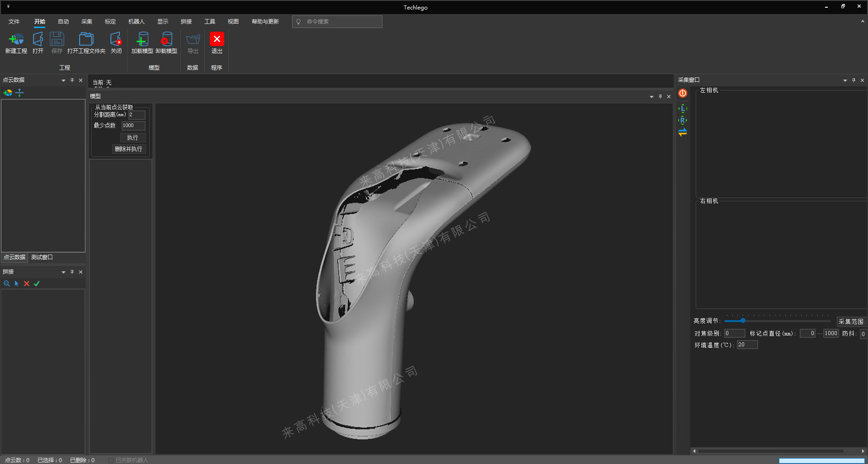Click the green checkmark in 拼接 panel
Viewport: 868px width, 464px height.
click(x=37, y=284)
